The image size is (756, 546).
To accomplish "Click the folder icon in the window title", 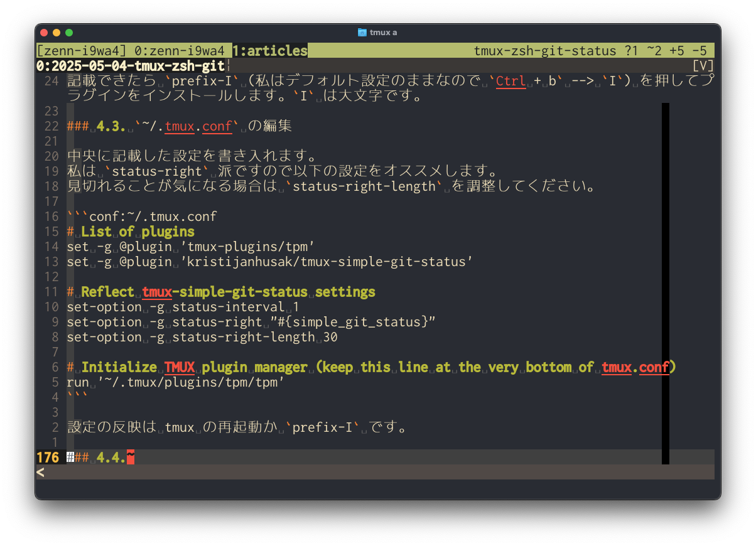I will pos(362,32).
